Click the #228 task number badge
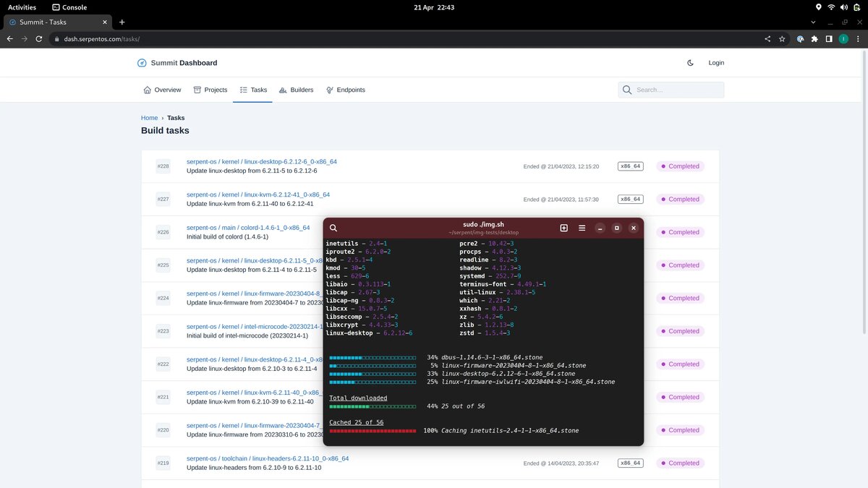This screenshot has width=868, height=488. (x=163, y=166)
